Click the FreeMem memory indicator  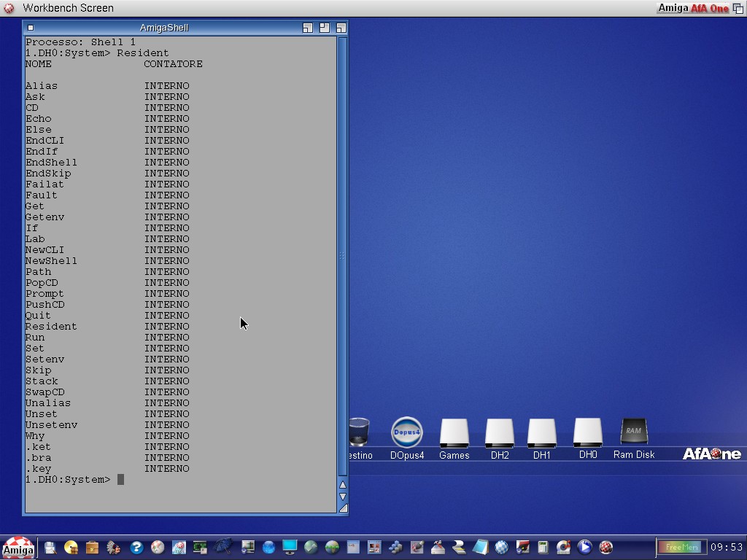(x=681, y=547)
